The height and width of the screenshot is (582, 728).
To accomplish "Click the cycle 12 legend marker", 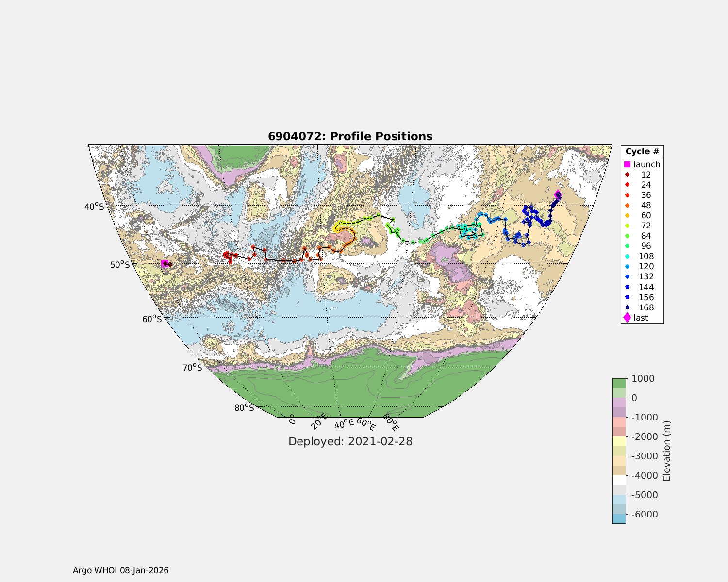I will tap(627, 175).
